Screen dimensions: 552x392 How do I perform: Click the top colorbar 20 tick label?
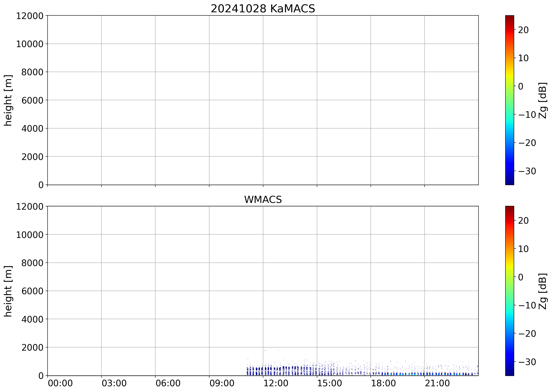523,30
